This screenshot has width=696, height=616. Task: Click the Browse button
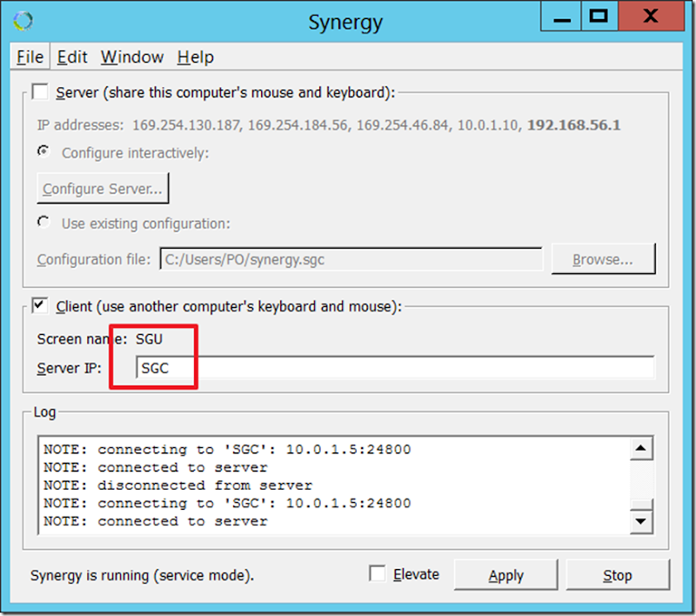(x=602, y=259)
